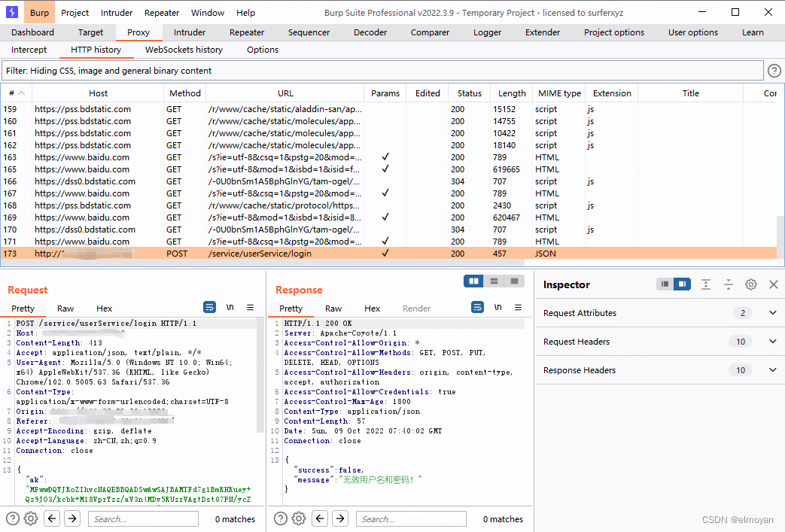This screenshot has height=532, width=785.
Task: Switch to WebSockets history sub-tab
Action: pos(184,50)
